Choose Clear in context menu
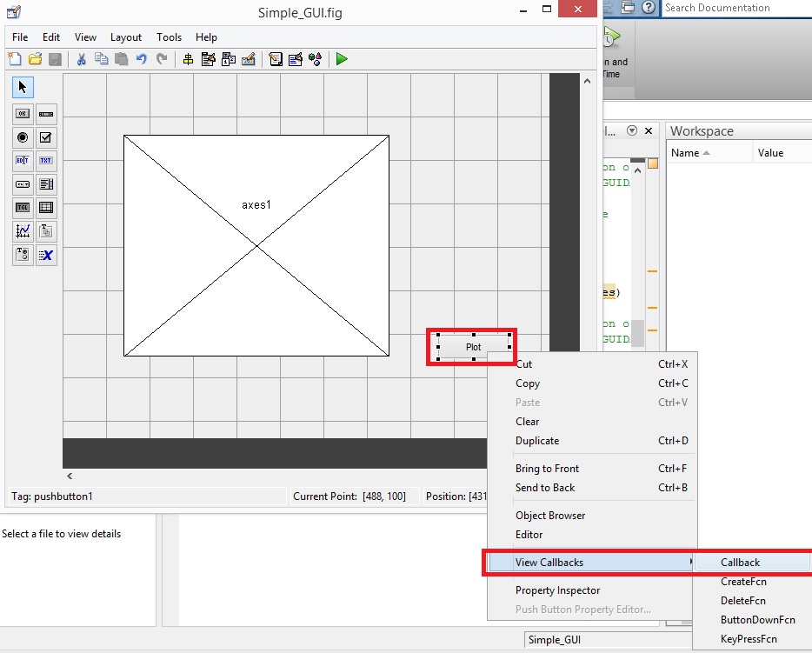Screen dimensions: 812x653 coord(591,422)
